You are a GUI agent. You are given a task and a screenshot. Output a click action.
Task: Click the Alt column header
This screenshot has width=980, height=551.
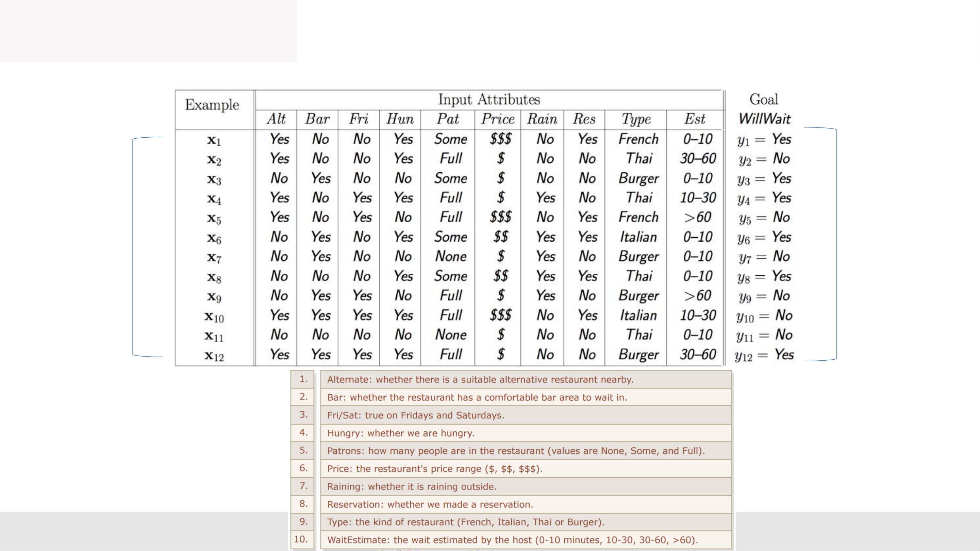coord(276,119)
